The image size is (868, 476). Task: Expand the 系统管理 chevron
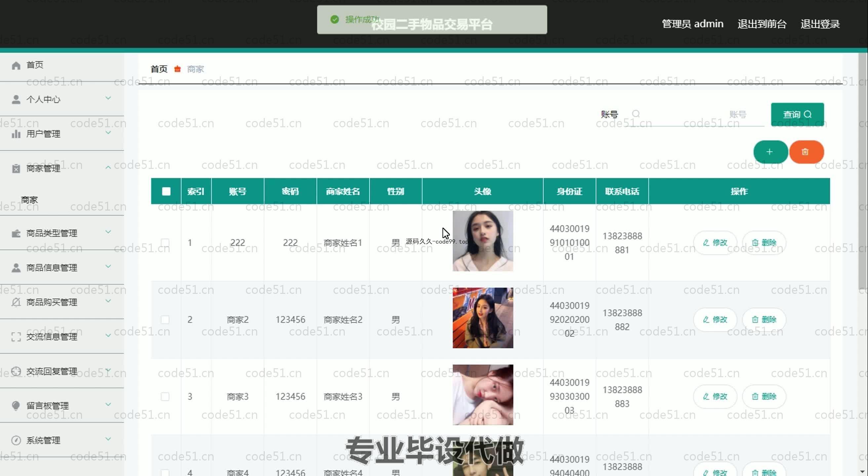click(x=108, y=439)
